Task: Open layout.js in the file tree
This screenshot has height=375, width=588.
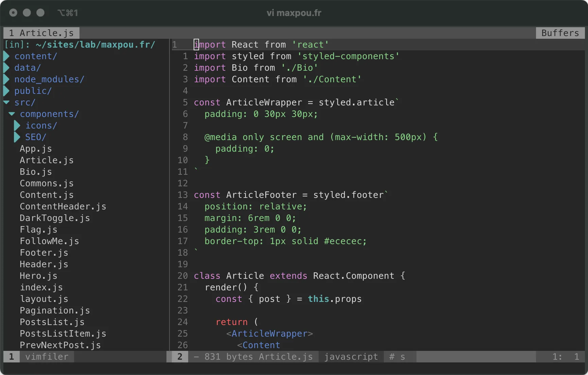Action: coord(44,299)
